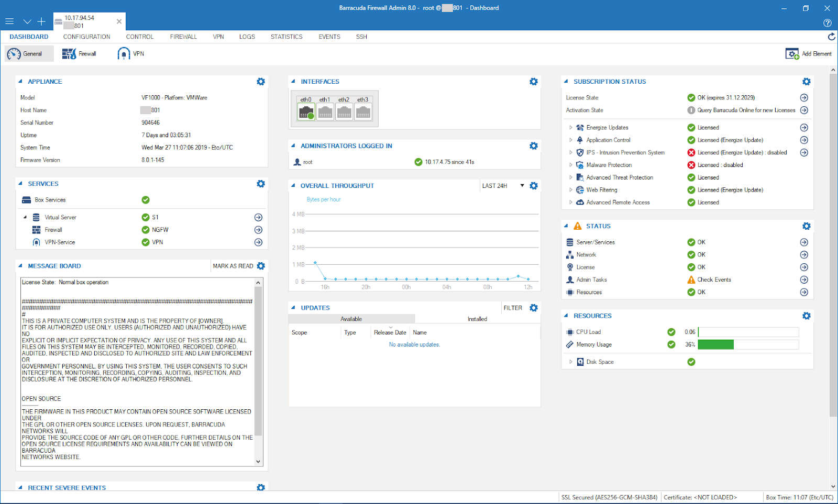
Task: Expand the Energize Updates subscription row
Action: [571, 128]
